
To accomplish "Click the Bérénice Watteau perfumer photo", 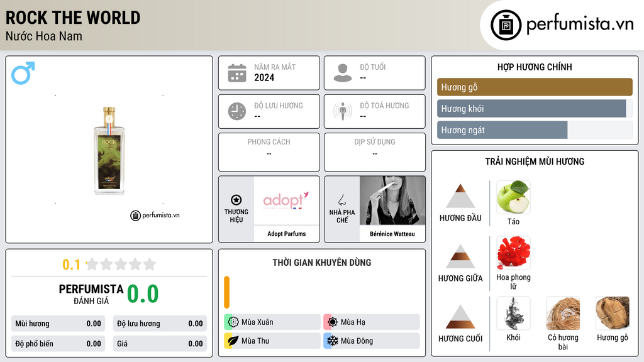I will [392, 200].
